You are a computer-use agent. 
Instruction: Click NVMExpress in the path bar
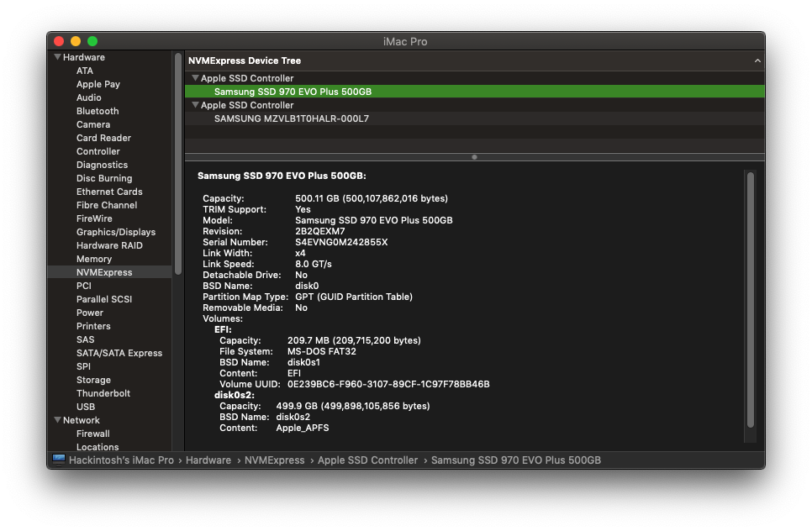point(275,460)
